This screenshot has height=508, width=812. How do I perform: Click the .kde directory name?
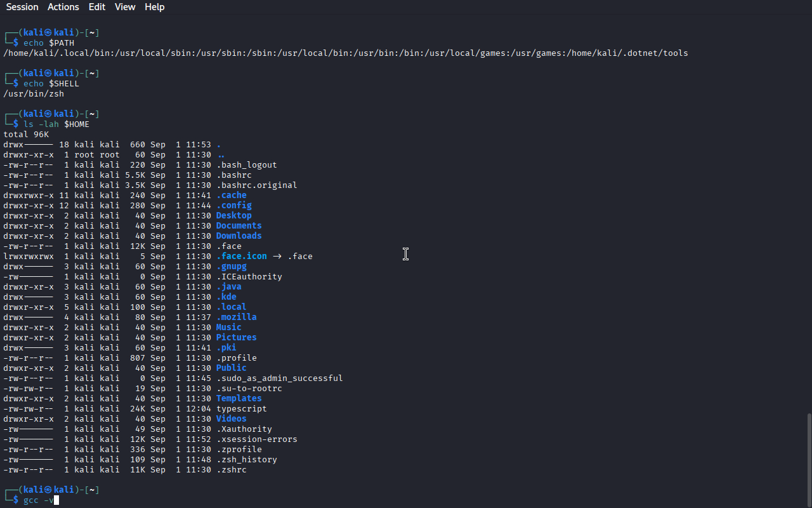point(226,297)
